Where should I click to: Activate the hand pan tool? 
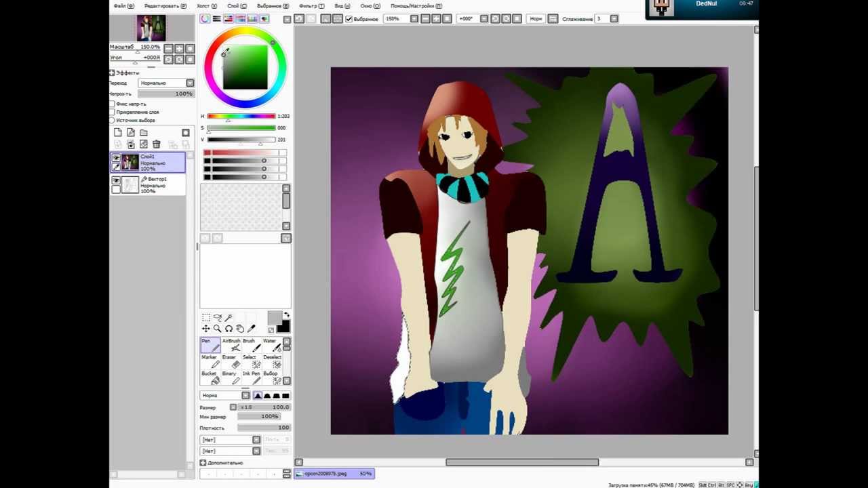click(239, 329)
